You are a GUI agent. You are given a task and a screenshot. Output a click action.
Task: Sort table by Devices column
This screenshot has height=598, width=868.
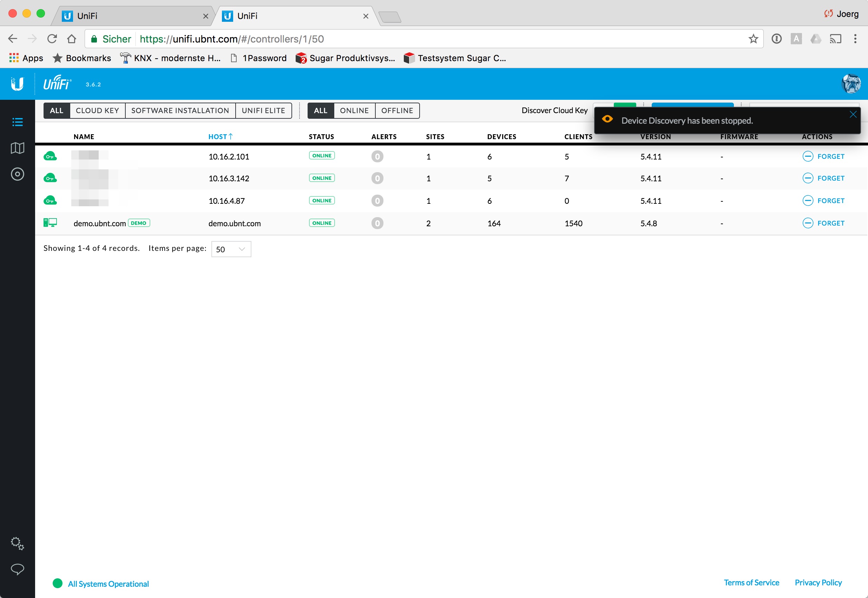pos(501,137)
